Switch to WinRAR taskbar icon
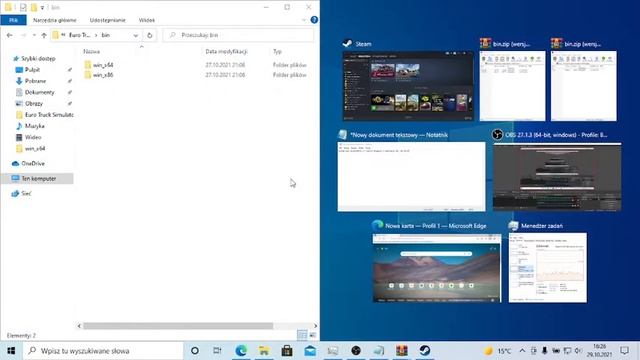Viewport: 640px width, 360px height. click(402, 351)
